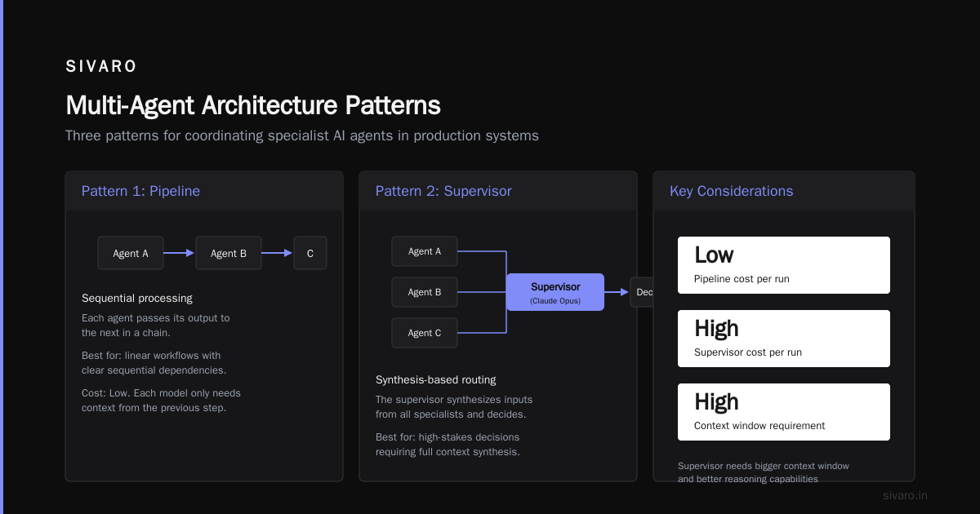The height and width of the screenshot is (514, 980).
Task: Select "Supervisor needs bigger context window" note
Action: (x=764, y=466)
